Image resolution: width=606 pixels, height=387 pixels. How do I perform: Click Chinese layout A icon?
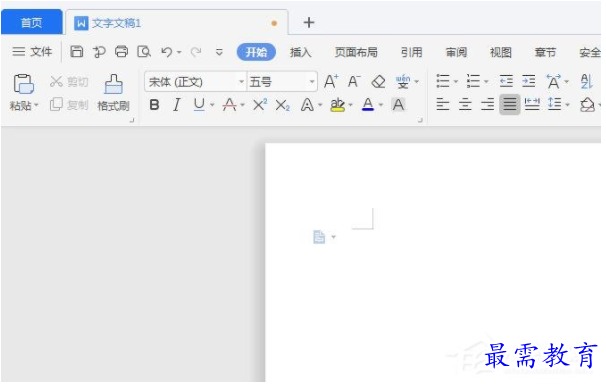click(x=553, y=82)
